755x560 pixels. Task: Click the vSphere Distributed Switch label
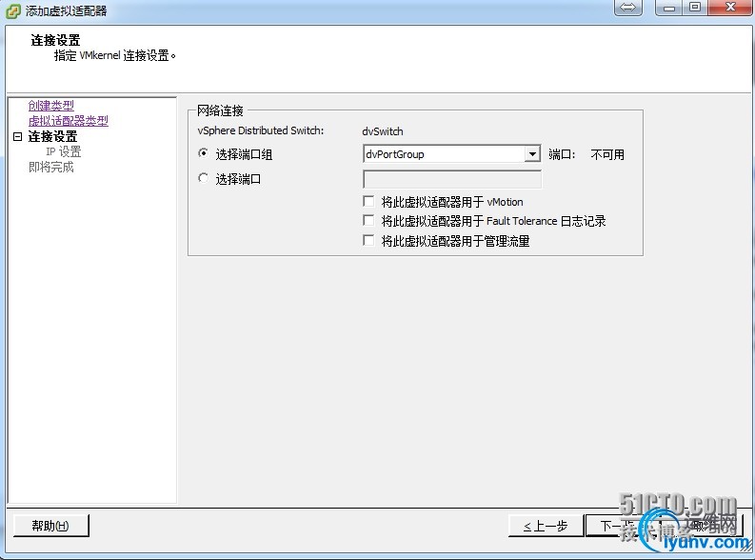pyautogui.click(x=261, y=130)
